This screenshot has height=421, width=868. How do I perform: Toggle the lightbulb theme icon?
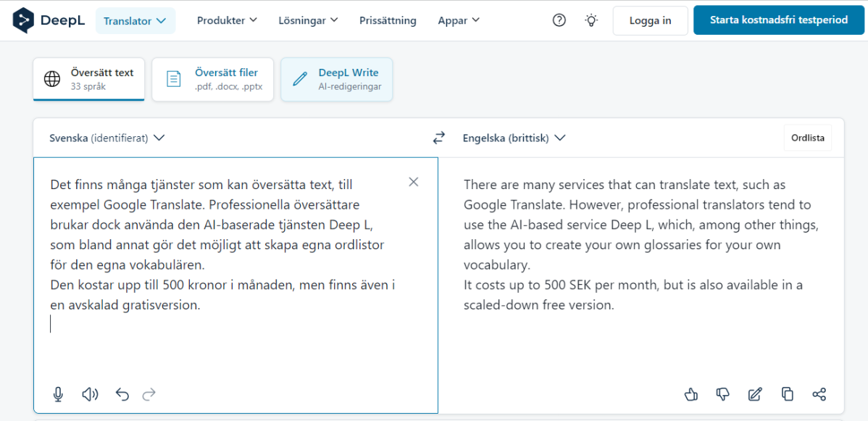coord(591,20)
